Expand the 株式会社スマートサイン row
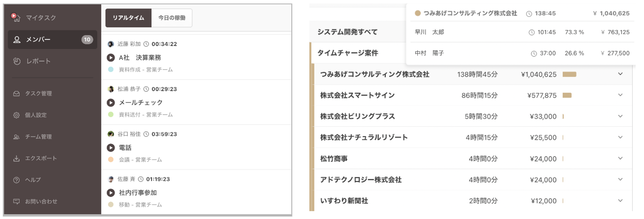The width and height of the screenshot is (644, 219). [620, 95]
